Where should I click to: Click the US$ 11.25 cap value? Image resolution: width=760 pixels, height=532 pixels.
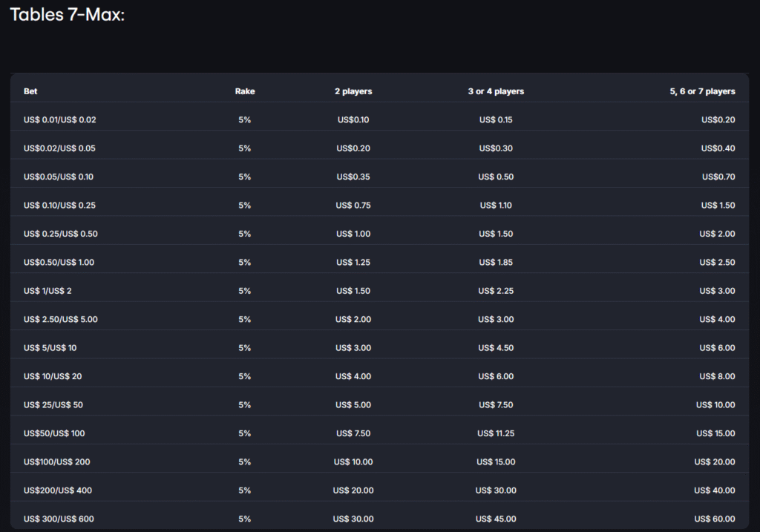tap(496, 433)
